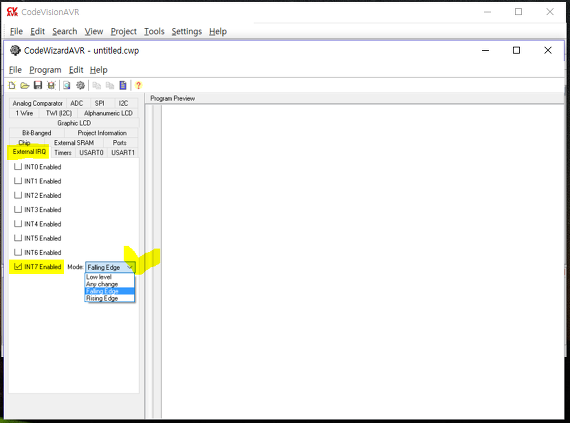
Task: Open Help menu in CodeVisionAVR main window
Action: tap(218, 32)
